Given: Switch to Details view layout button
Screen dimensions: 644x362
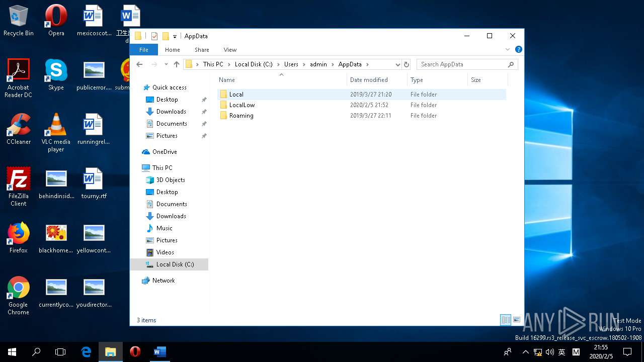Looking at the screenshot, I should click(x=506, y=320).
